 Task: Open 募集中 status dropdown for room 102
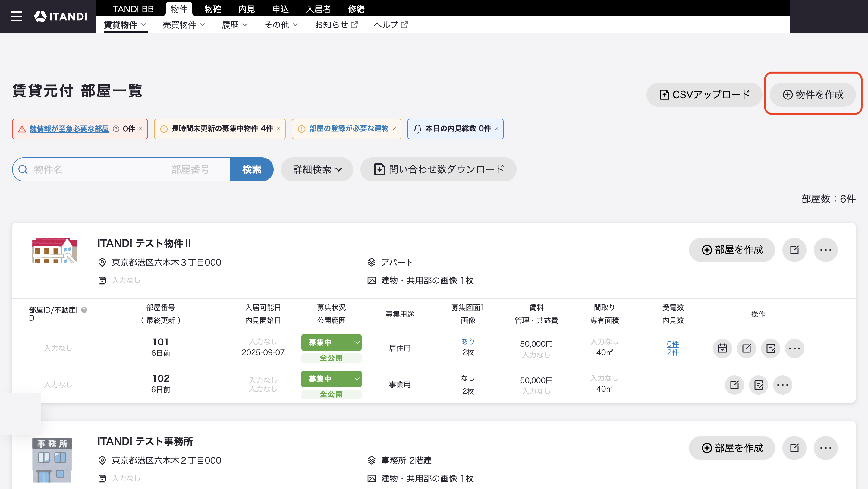[x=331, y=379]
